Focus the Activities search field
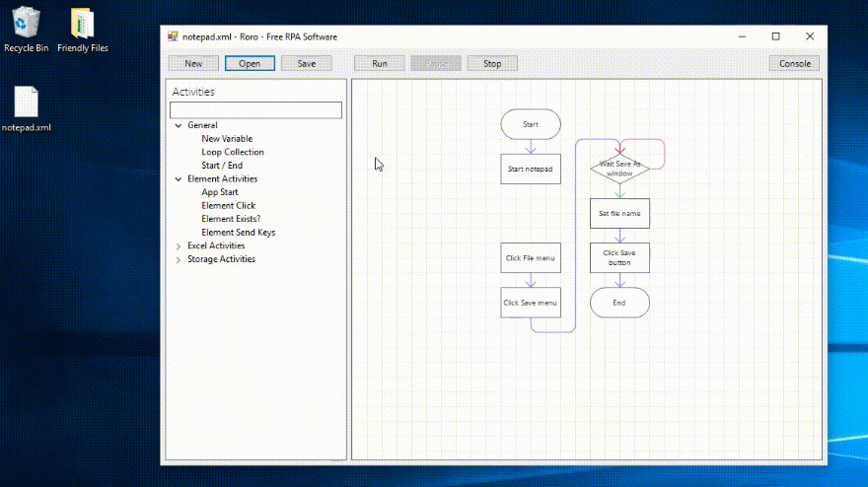 (255, 109)
